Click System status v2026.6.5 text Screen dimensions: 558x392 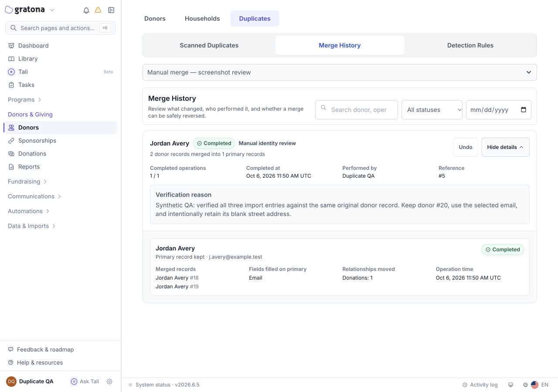(167, 385)
